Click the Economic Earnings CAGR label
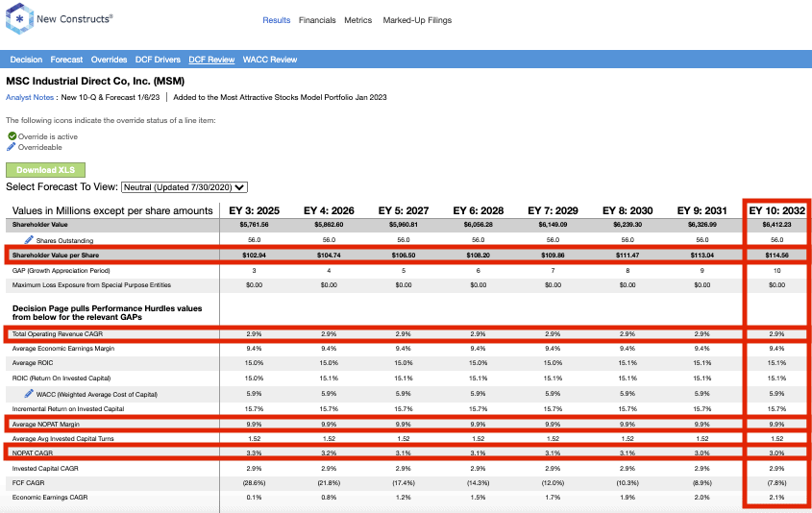This screenshot has height=513, width=812. (x=50, y=498)
